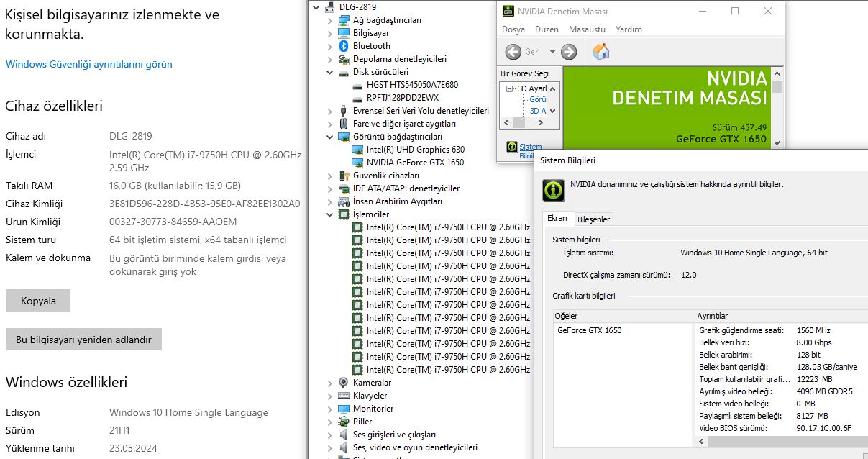Select the Intel(R) UHD Graphics 630 adapter icon
The image size is (868, 459).
(357, 150)
